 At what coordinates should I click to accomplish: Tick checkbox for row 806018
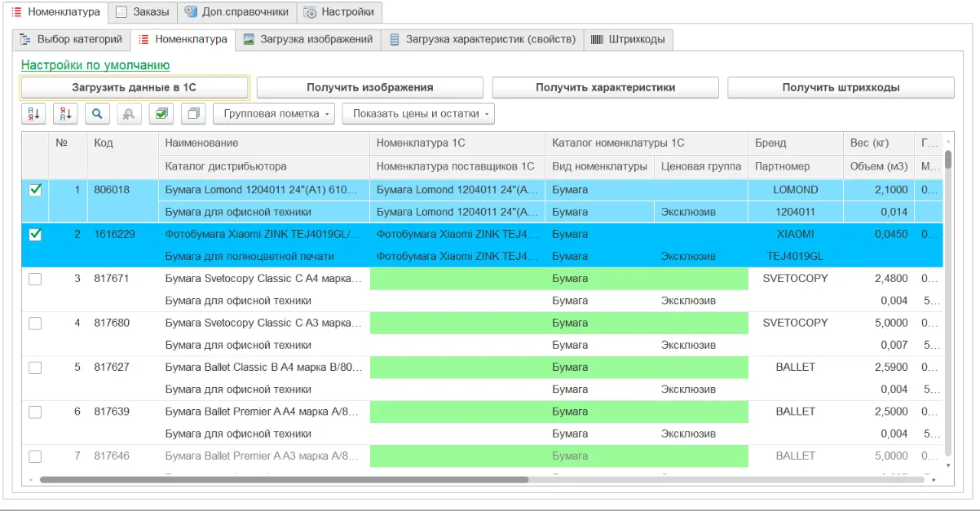35,190
